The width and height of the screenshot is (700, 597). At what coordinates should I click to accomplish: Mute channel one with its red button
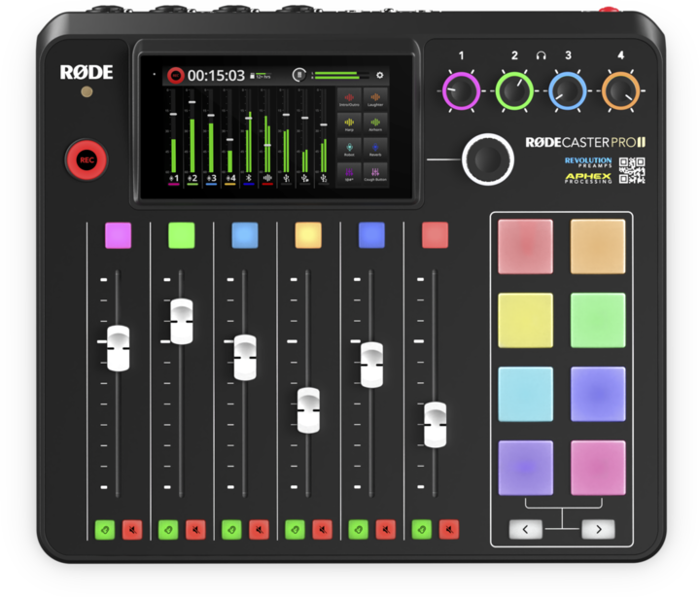[x=132, y=530]
